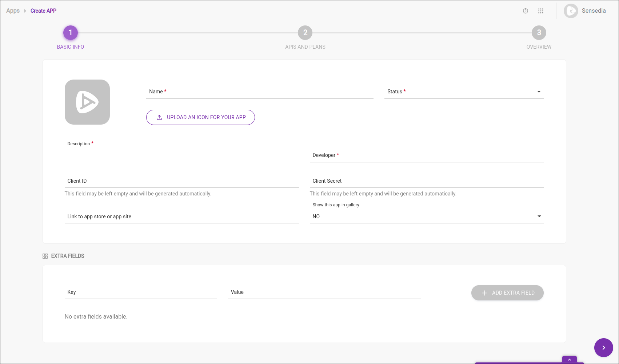Screen dimensions: 619x364
Task: Click UPLOAD AN ICON FOR YOUR APP
Action: tap(200, 117)
